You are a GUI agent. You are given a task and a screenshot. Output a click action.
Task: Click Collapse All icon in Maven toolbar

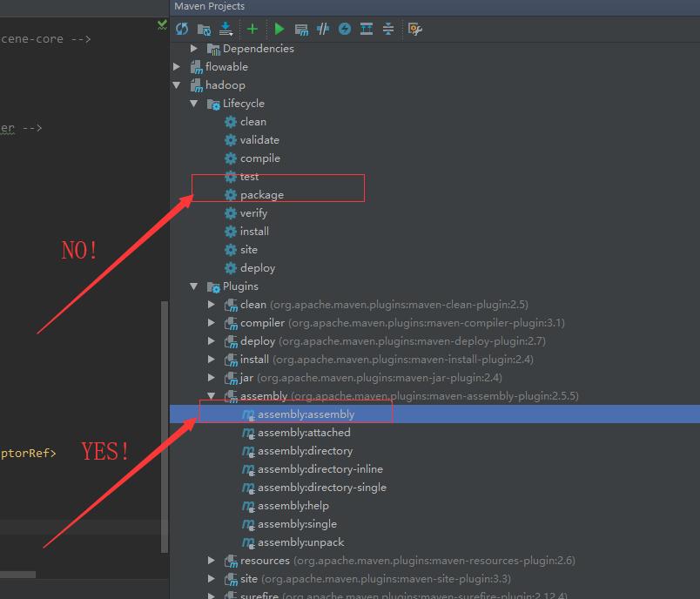(x=388, y=29)
